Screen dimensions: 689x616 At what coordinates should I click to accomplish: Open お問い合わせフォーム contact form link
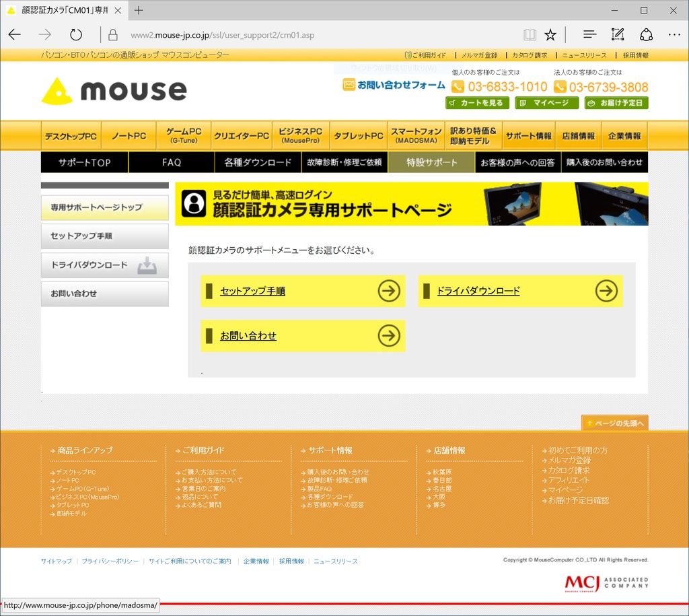click(394, 85)
